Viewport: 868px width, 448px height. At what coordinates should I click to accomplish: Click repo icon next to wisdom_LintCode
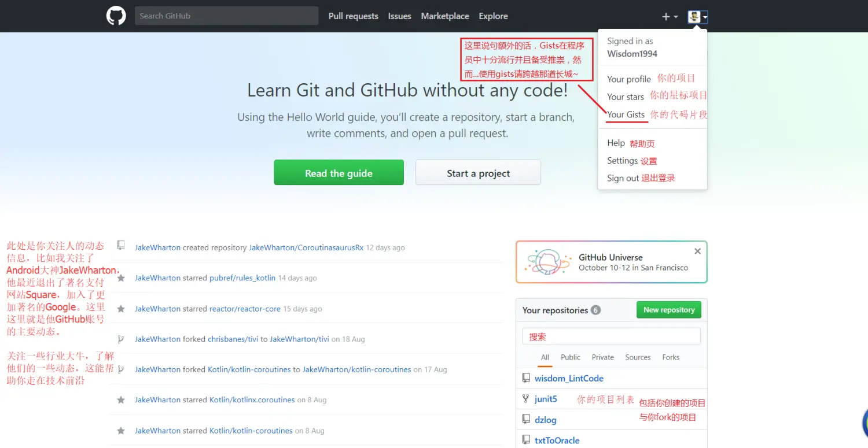click(x=526, y=378)
